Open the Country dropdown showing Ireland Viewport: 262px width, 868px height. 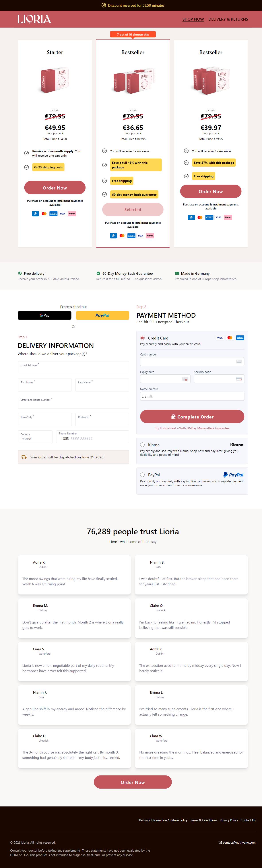click(35, 437)
